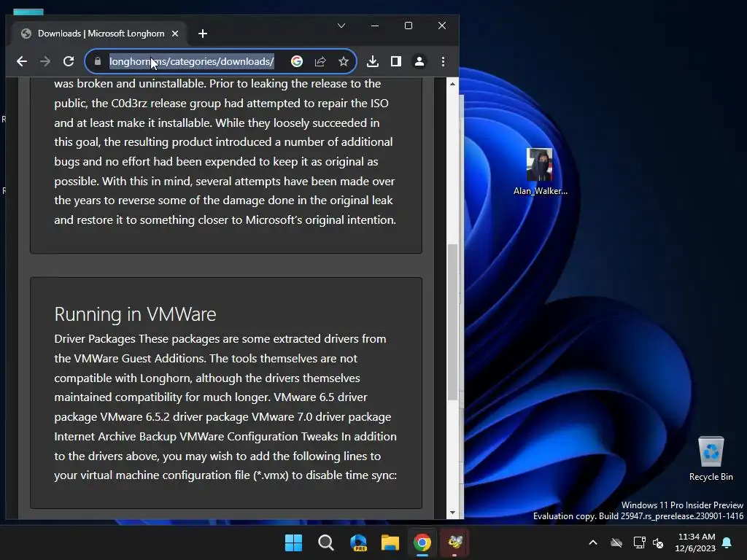This screenshot has width=747, height=560.
Task: Switch to Chrome in the taskbar
Action: [422, 542]
